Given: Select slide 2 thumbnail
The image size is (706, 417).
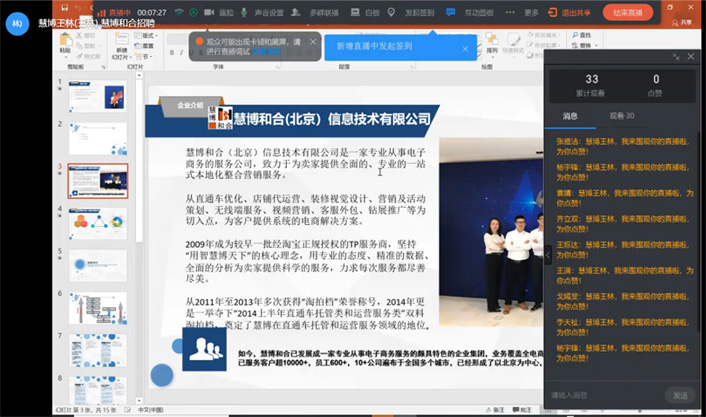Looking at the screenshot, I should 98,139.
